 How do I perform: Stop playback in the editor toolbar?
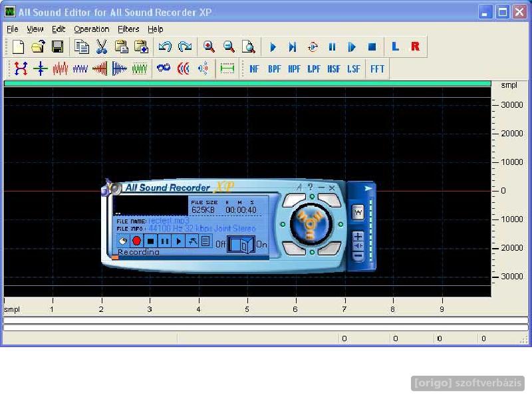(x=372, y=47)
